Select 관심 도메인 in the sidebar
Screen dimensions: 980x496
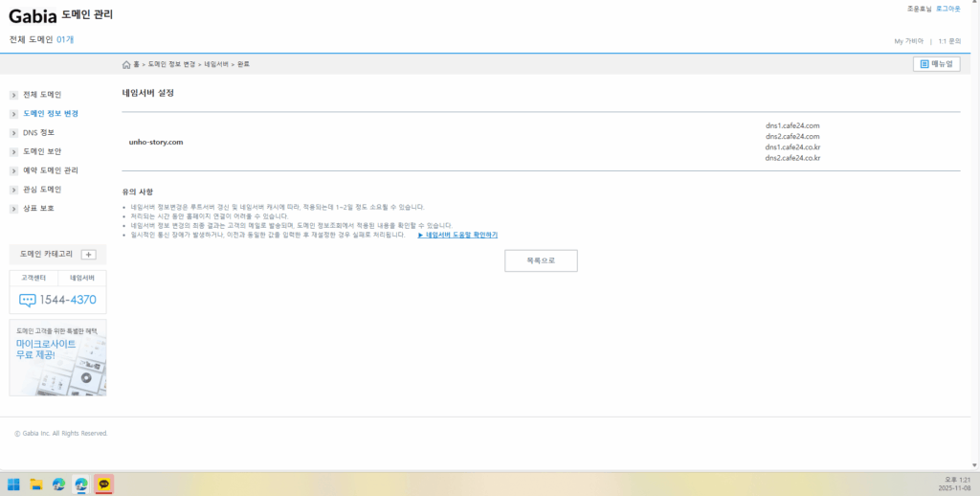pyautogui.click(x=42, y=190)
